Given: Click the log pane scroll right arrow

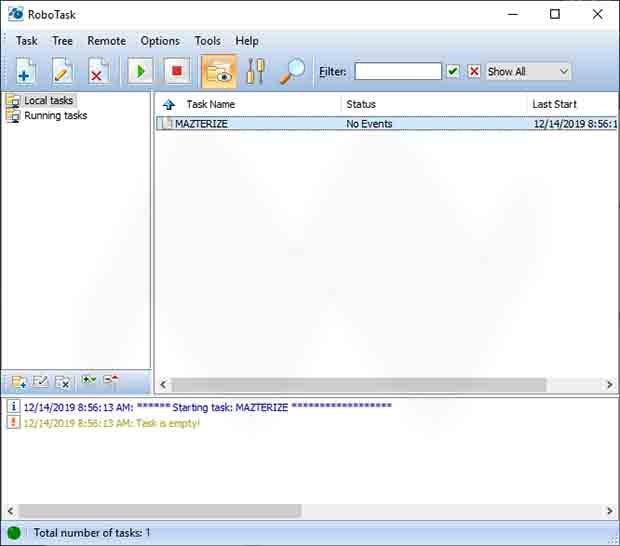Looking at the screenshot, I should pyautogui.click(x=609, y=511).
